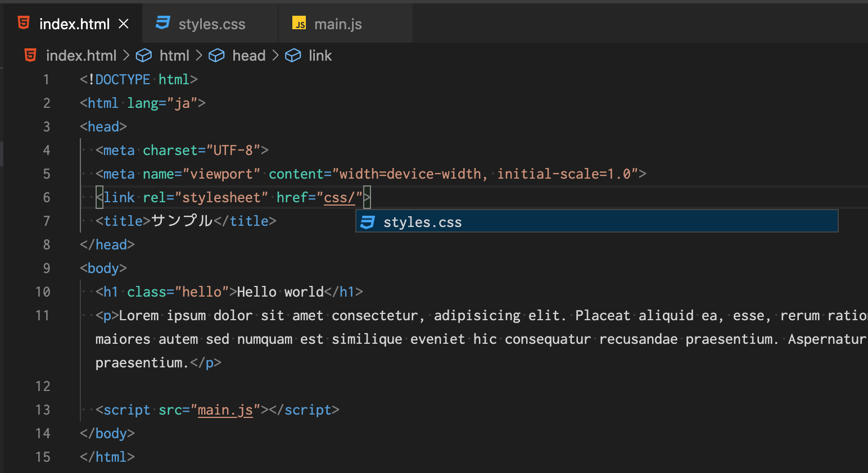Click line number 10 in the gutter

43,292
